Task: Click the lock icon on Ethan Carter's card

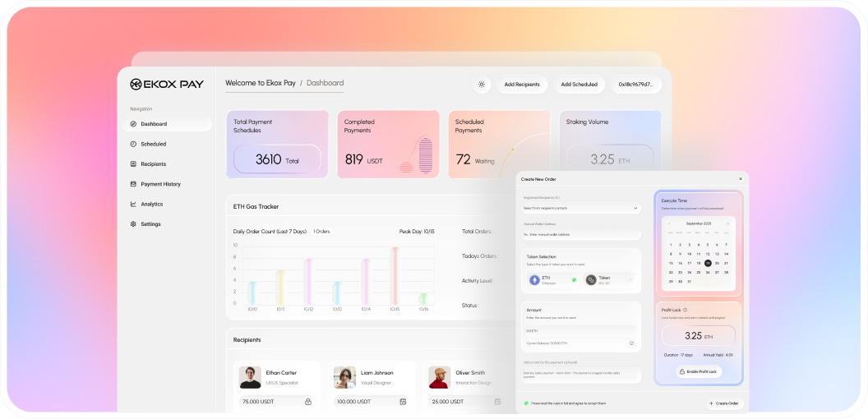Action: click(308, 402)
